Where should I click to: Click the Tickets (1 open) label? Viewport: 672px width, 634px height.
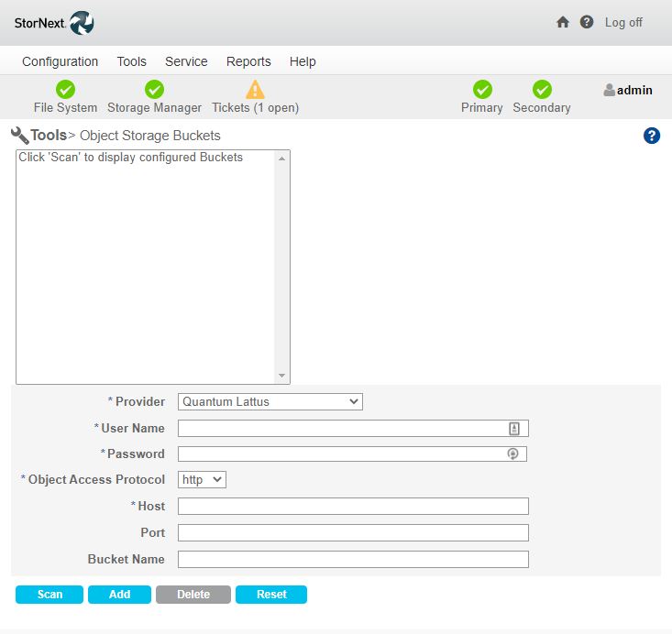(256, 107)
